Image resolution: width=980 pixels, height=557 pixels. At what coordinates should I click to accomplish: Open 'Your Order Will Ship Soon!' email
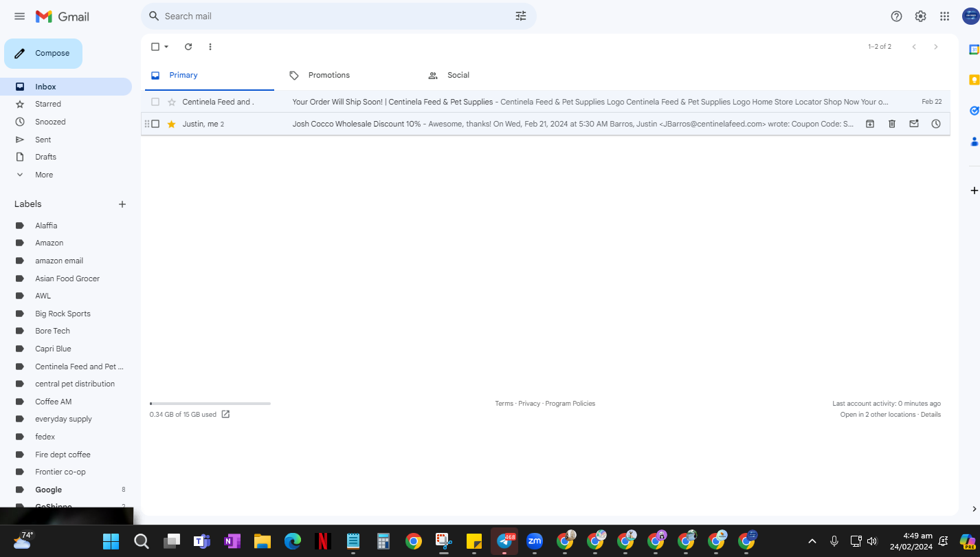[x=546, y=102]
